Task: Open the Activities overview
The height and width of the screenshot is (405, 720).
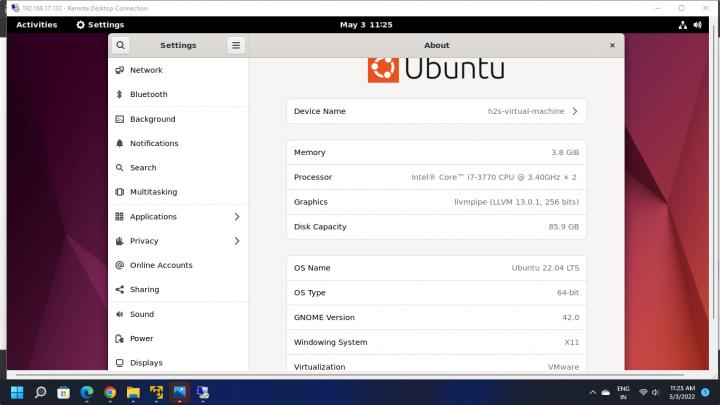Action: (x=37, y=25)
